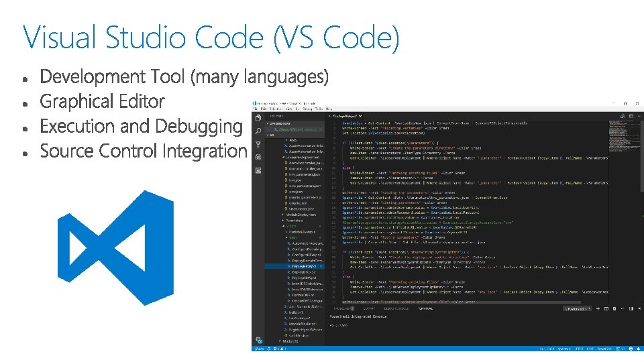Open the Manage gear icon in VS Code
Viewport: 644px width, 362px height.
tap(258, 341)
